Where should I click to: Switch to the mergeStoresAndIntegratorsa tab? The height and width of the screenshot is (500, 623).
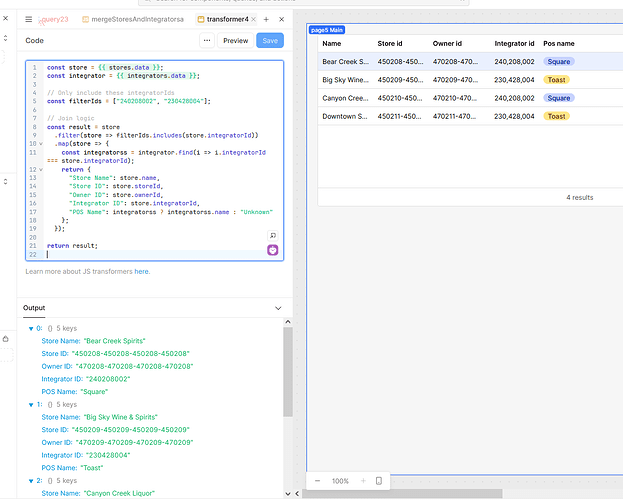(133, 19)
